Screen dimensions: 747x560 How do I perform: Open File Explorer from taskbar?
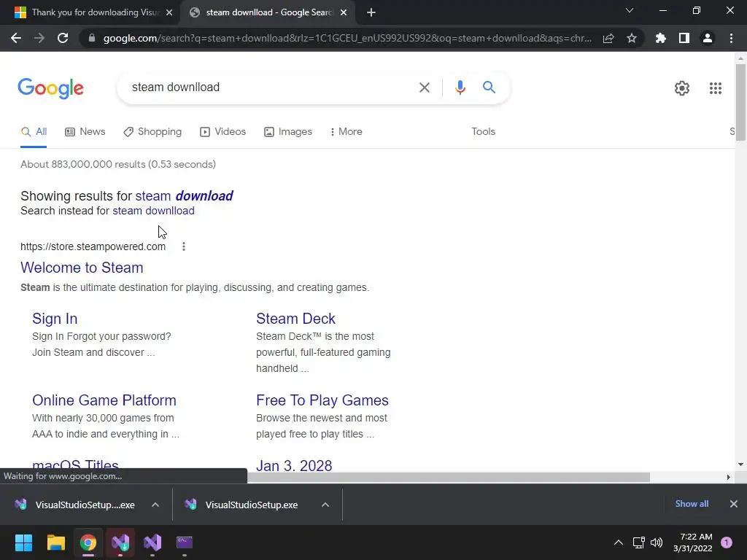(x=55, y=542)
